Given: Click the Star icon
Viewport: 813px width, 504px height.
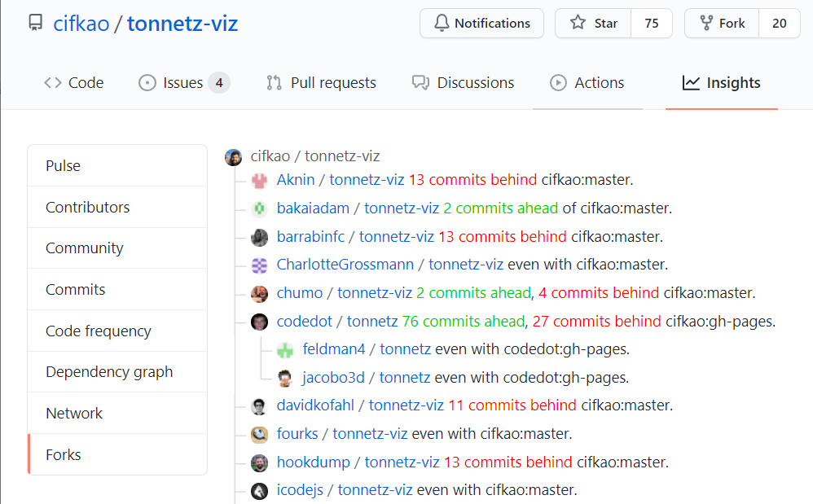Looking at the screenshot, I should point(578,23).
